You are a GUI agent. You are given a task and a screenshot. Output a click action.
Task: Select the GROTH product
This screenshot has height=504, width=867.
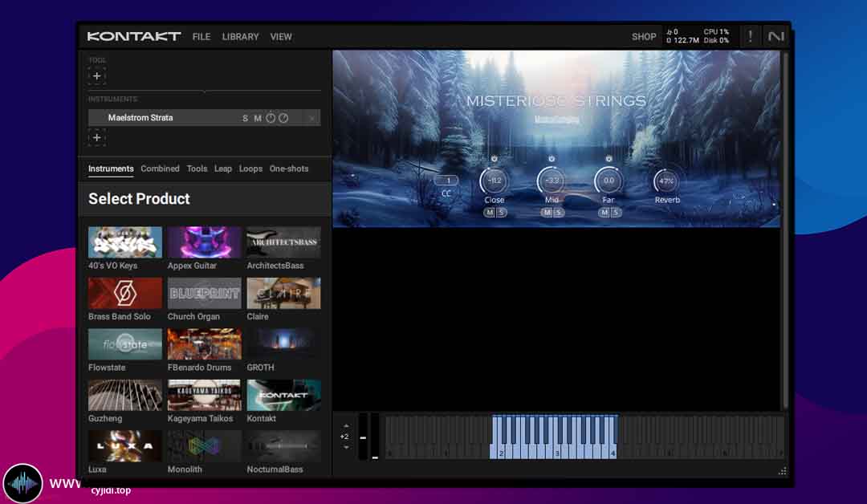(283, 350)
